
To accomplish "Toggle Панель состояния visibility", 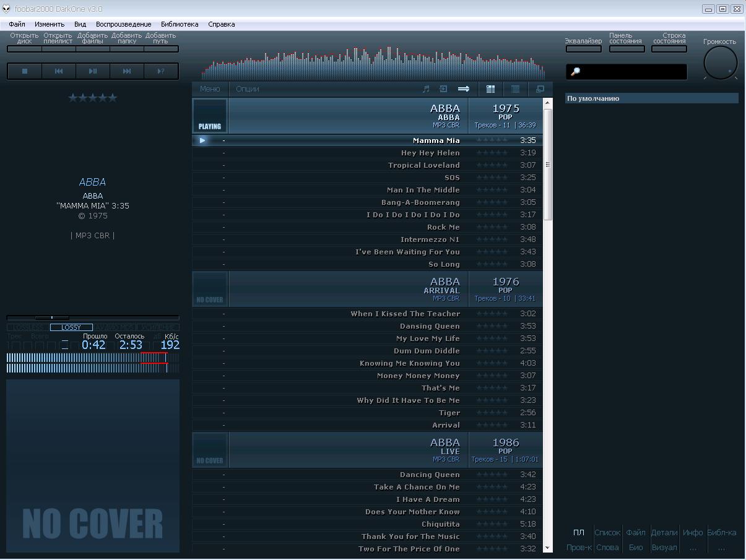I will (627, 48).
